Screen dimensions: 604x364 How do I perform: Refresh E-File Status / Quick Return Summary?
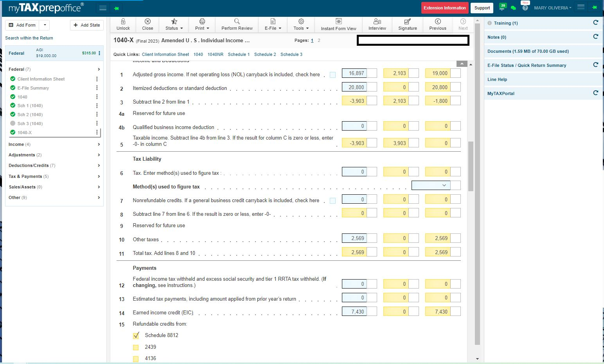click(595, 65)
